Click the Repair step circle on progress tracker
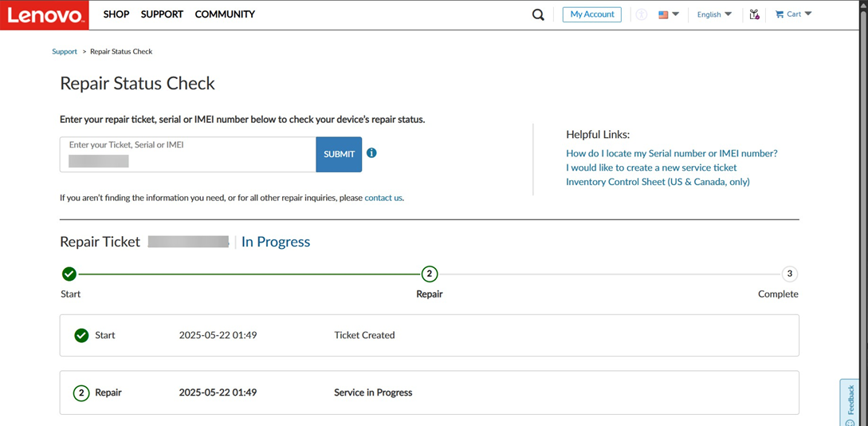 (x=430, y=274)
